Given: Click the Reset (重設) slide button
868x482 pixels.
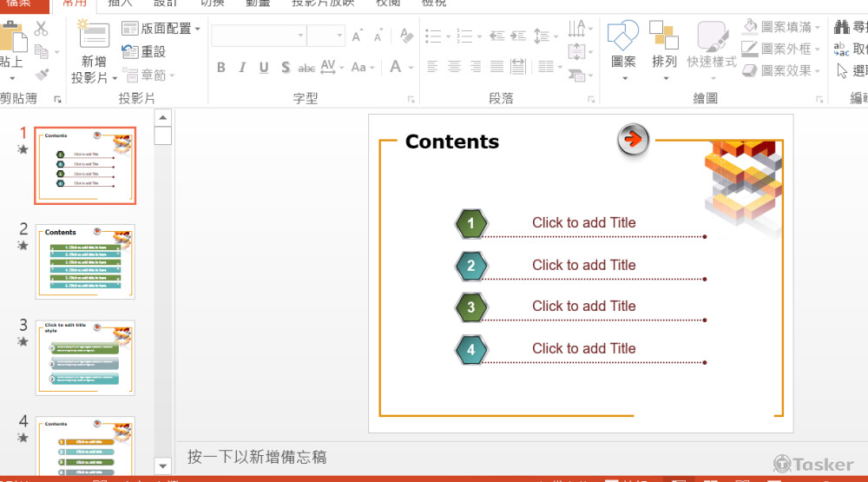Looking at the screenshot, I should 144,52.
